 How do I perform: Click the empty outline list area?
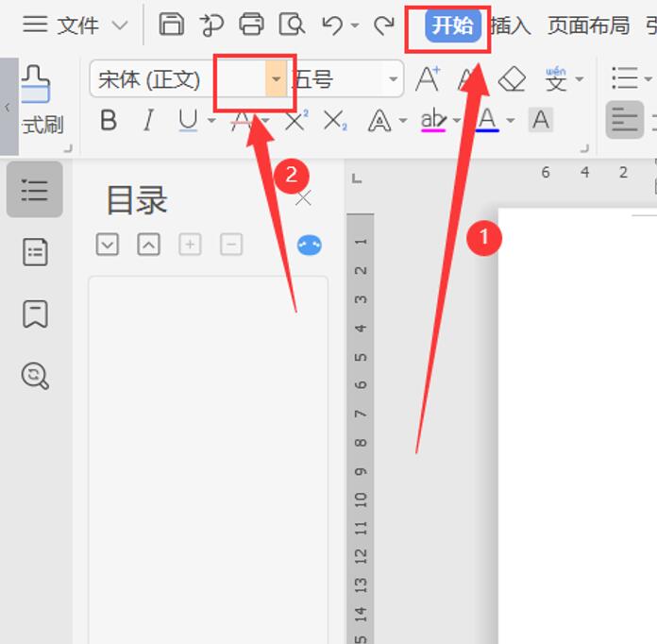(x=208, y=460)
